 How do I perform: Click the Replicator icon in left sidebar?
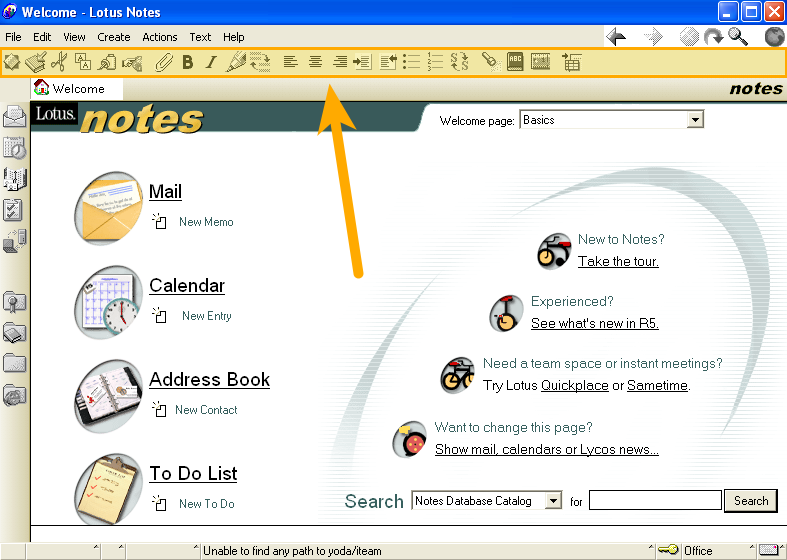click(15, 241)
